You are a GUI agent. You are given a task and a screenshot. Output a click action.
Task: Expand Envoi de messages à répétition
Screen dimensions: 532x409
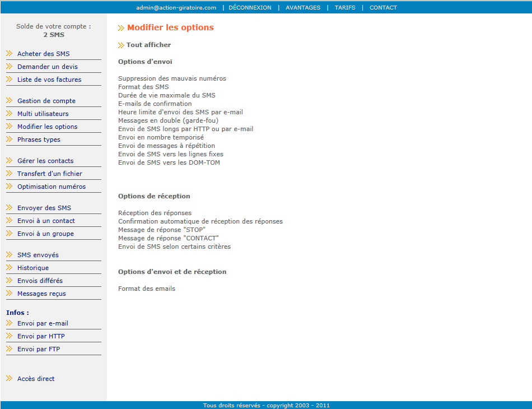166,146
